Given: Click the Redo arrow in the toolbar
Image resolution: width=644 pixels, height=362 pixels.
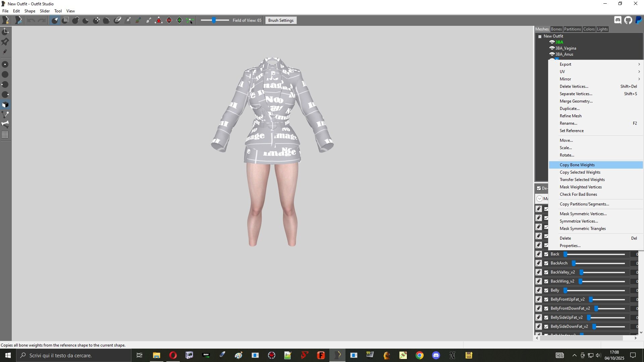Looking at the screenshot, I should coord(42,20).
